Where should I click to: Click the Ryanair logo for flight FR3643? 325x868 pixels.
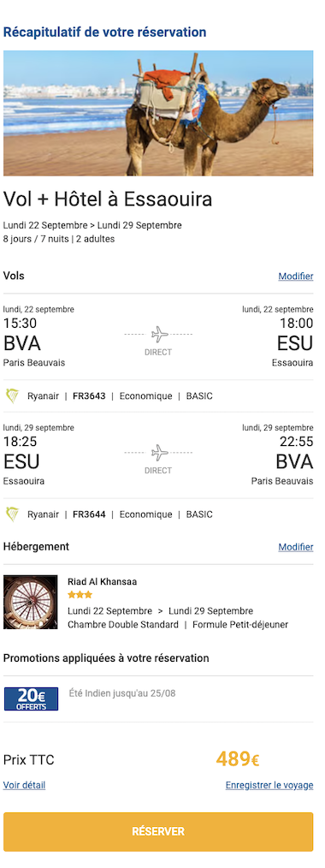12,396
